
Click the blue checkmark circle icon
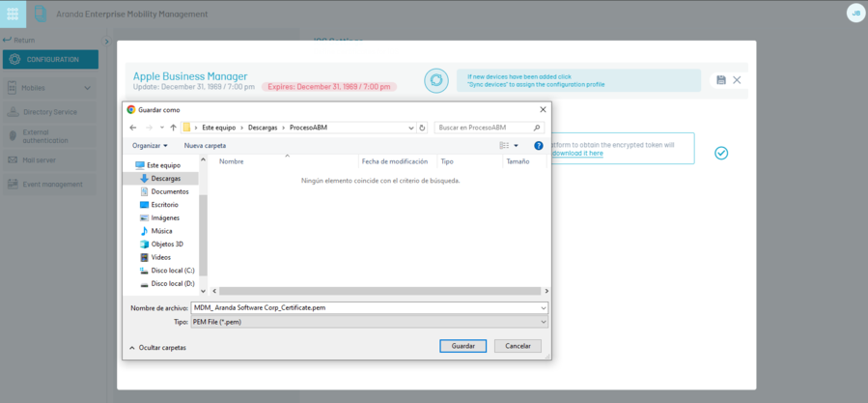pos(720,153)
